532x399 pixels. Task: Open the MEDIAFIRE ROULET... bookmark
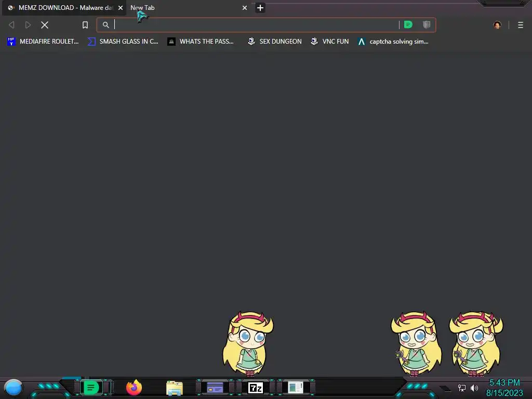click(x=43, y=42)
